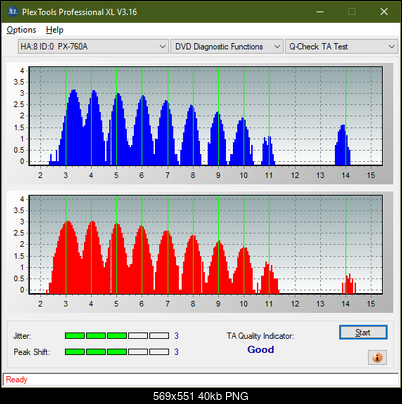Screen dimensions: 402x404
Task: Open the Options menu
Action: coord(21,30)
